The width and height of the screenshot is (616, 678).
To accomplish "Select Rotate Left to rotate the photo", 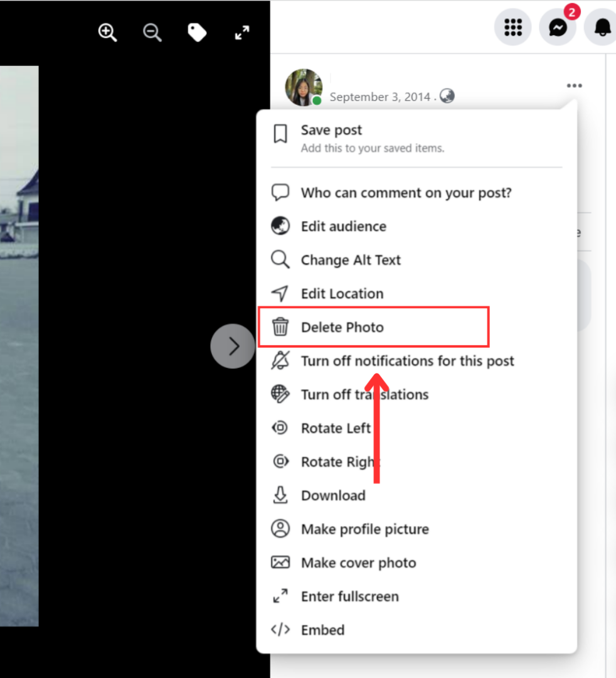I will (336, 428).
